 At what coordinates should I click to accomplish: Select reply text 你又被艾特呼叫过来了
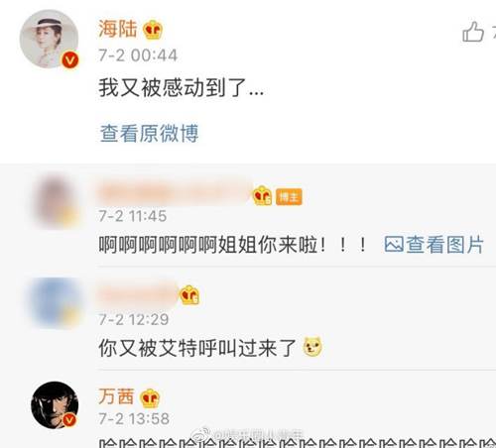click(x=197, y=348)
